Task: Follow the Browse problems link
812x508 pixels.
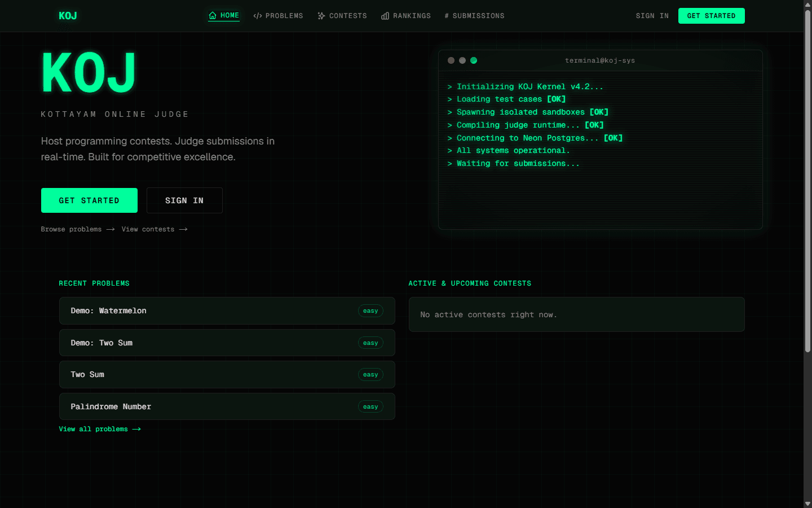Action: [x=78, y=229]
